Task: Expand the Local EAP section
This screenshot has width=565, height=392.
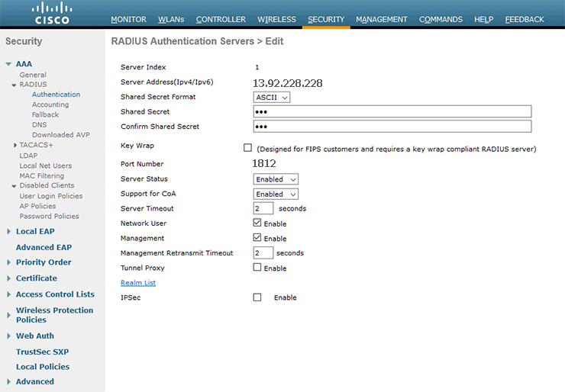Action: (8, 232)
